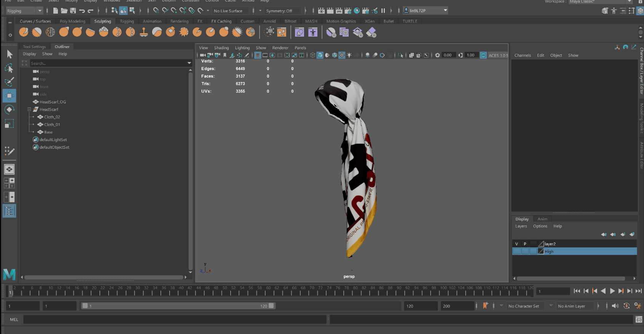Viewport: 644px width, 334px height.
Task: Toggle Textured display checker icon
Action: pyautogui.click(x=342, y=55)
